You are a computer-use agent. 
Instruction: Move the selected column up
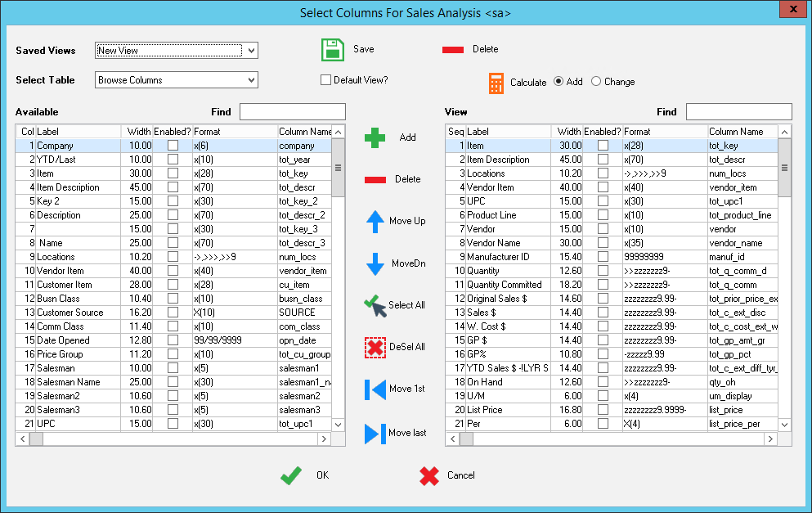(x=375, y=221)
